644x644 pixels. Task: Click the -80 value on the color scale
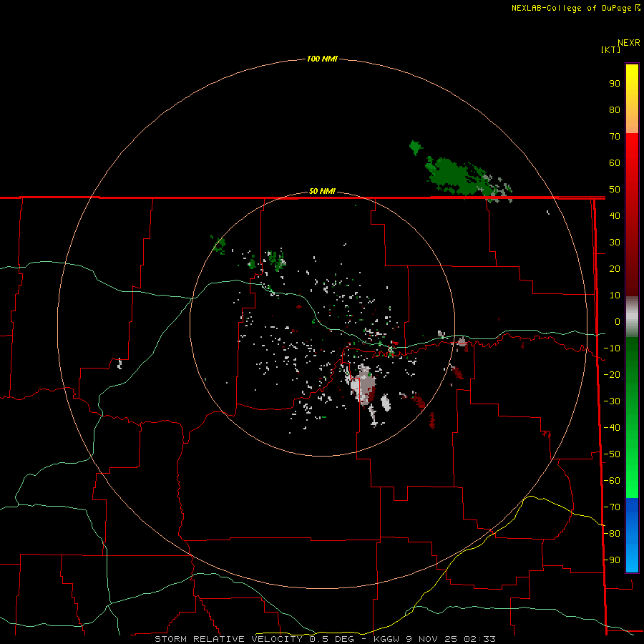point(612,534)
